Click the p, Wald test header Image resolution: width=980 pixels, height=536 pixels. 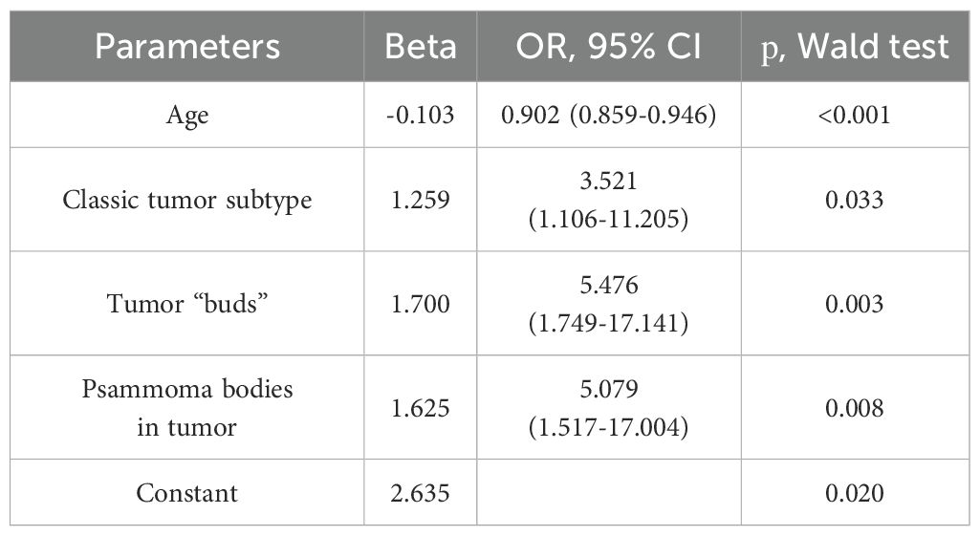[x=856, y=47]
